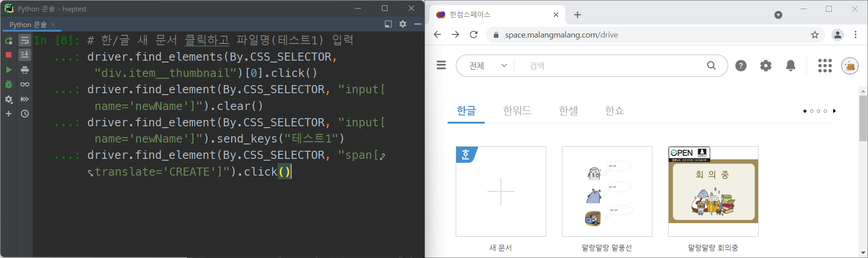Reload the space.malangmalang.com page
Viewport: 868px width, 258px height.
[x=474, y=35]
